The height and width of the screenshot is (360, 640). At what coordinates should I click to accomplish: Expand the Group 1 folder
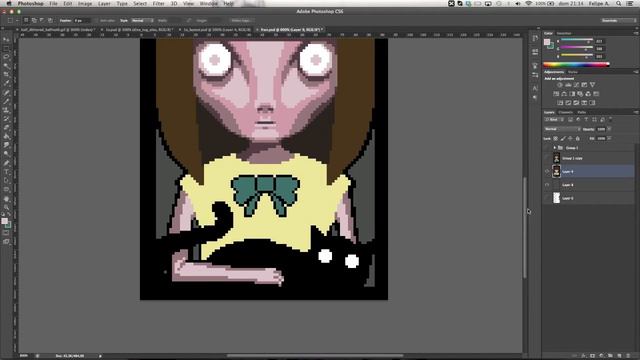(x=555, y=148)
